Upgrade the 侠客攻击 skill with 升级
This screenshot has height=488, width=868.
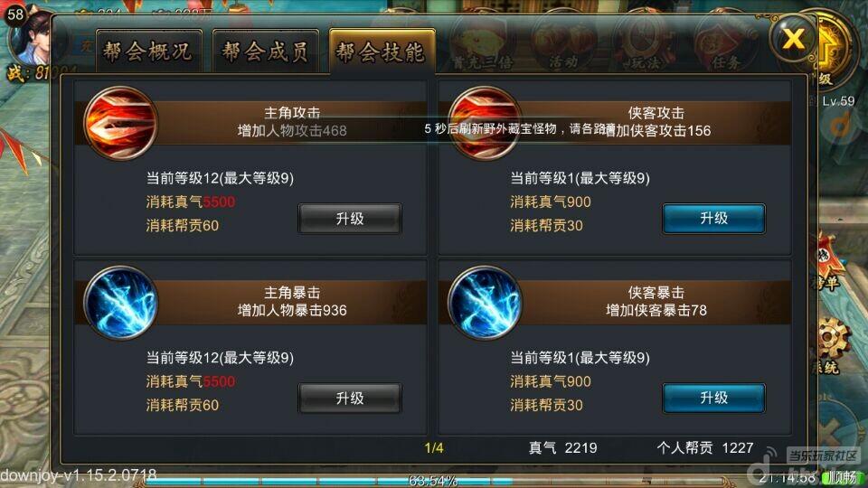point(713,219)
